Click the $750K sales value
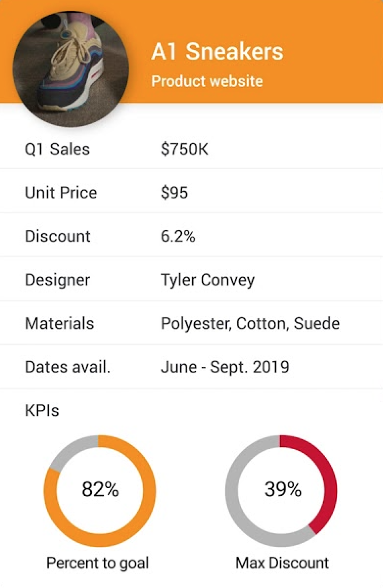Image resolution: width=383 pixels, height=588 pixels. [x=184, y=149]
